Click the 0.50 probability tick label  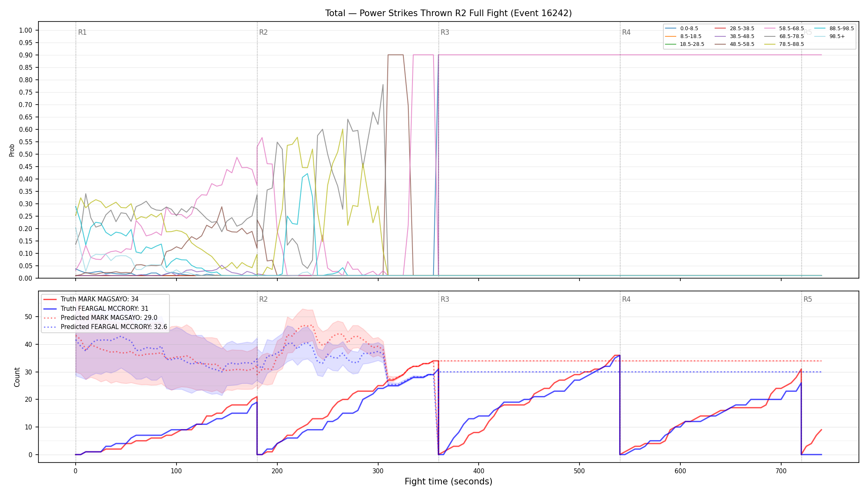pyautogui.click(x=26, y=154)
